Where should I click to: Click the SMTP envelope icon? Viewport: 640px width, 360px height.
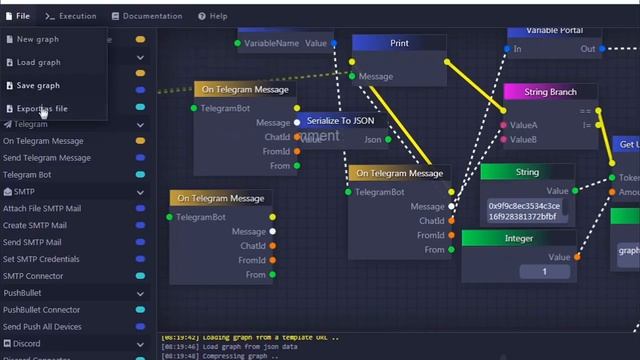(x=8, y=191)
